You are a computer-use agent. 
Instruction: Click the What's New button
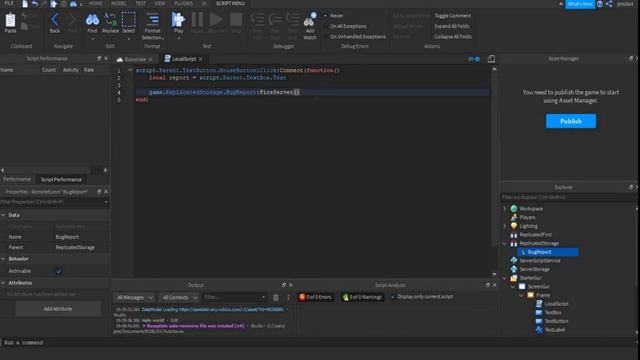point(580,4)
